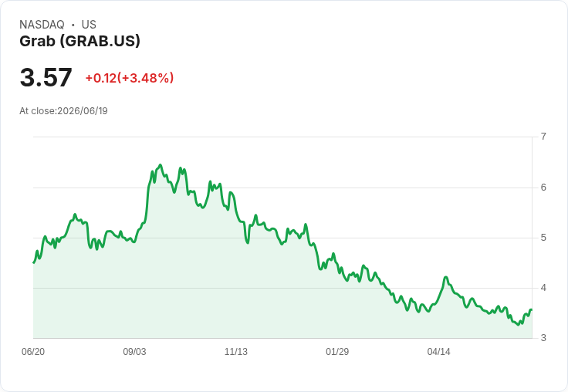
Task: Click the 7 price axis label
Action: pos(543,137)
